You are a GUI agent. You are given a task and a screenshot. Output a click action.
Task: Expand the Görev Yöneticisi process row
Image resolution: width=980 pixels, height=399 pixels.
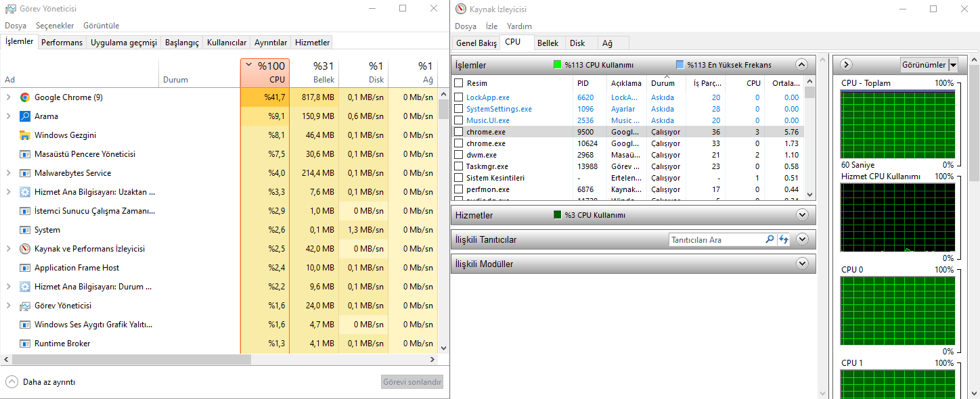pyautogui.click(x=9, y=306)
